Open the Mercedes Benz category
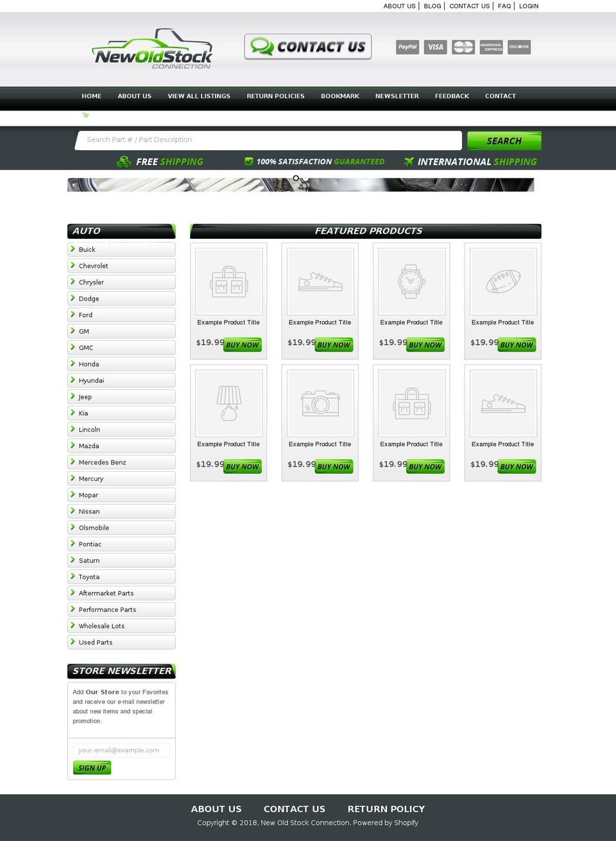This screenshot has width=616, height=841. click(121, 462)
